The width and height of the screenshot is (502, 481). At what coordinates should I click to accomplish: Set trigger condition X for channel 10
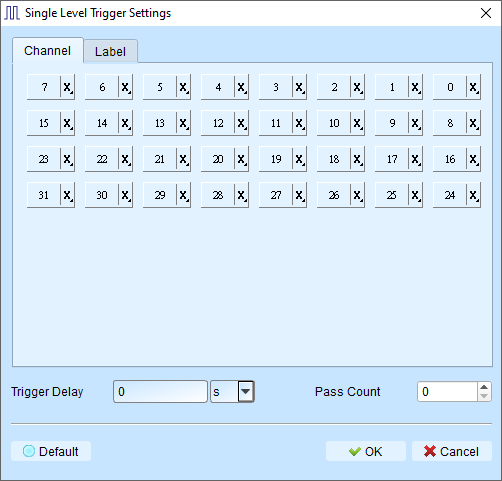pos(357,123)
